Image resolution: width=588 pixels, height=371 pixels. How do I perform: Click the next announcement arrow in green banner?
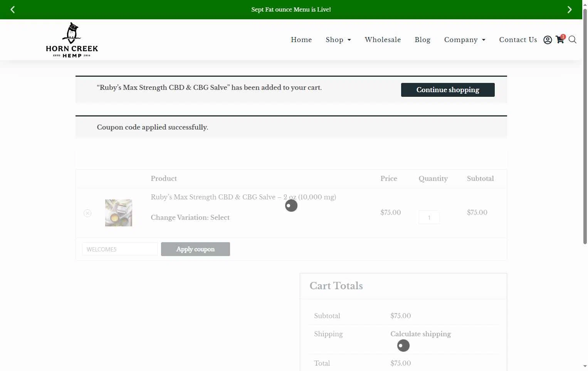click(570, 10)
